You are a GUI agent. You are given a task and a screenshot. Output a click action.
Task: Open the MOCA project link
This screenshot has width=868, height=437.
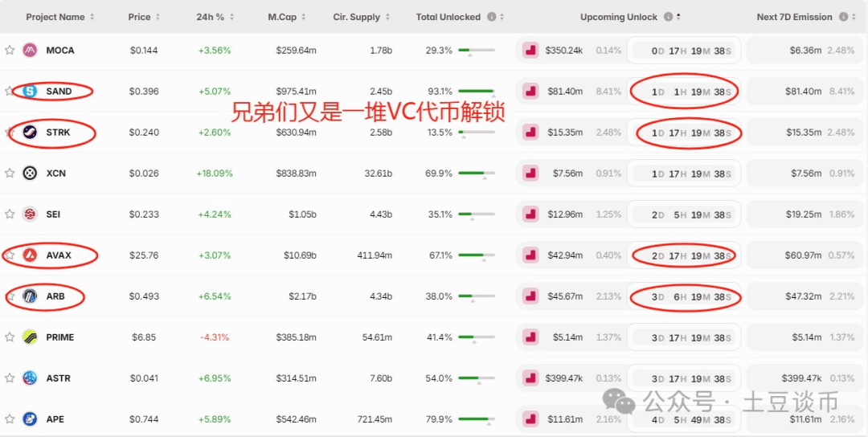point(59,51)
